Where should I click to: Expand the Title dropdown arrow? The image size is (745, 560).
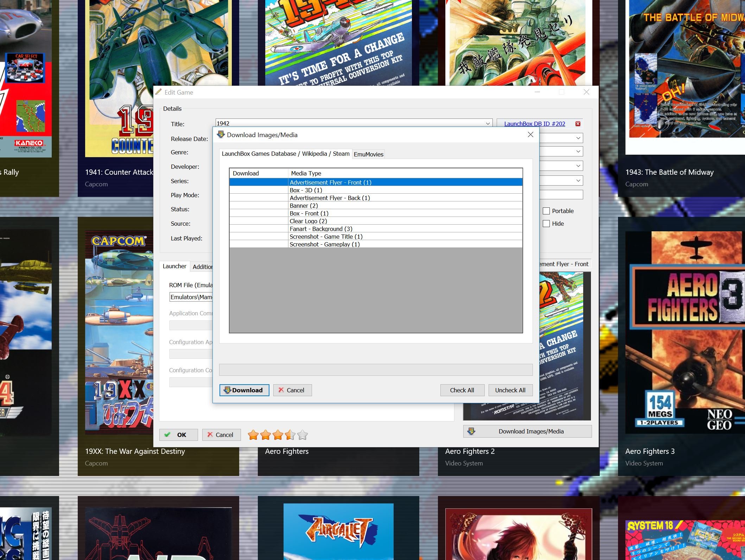488,123
